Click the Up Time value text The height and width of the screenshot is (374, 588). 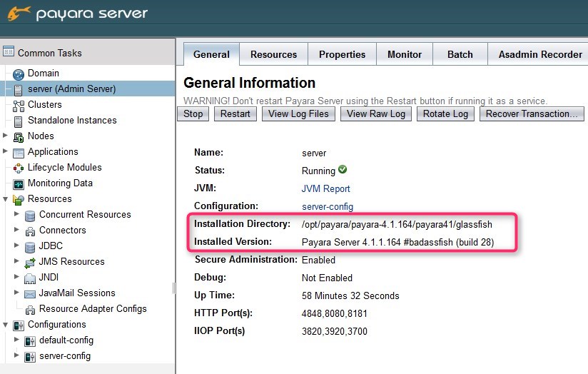350,295
